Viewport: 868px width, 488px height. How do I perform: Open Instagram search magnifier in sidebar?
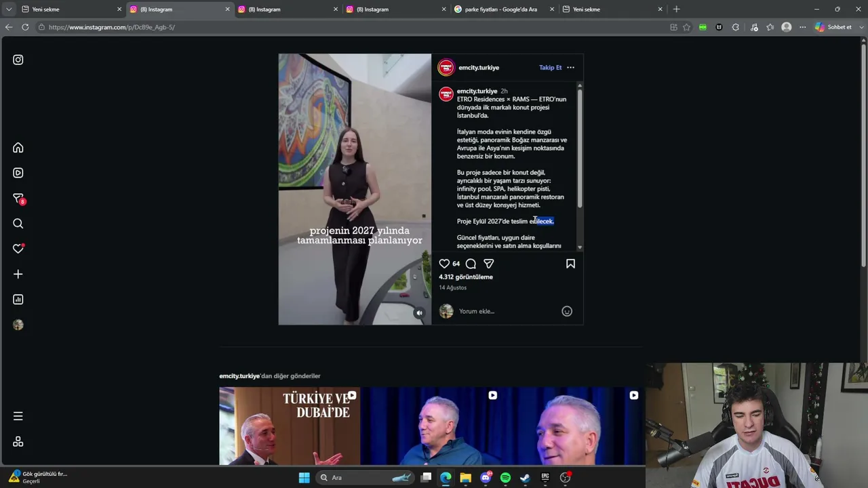pyautogui.click(x=18, y=224)
